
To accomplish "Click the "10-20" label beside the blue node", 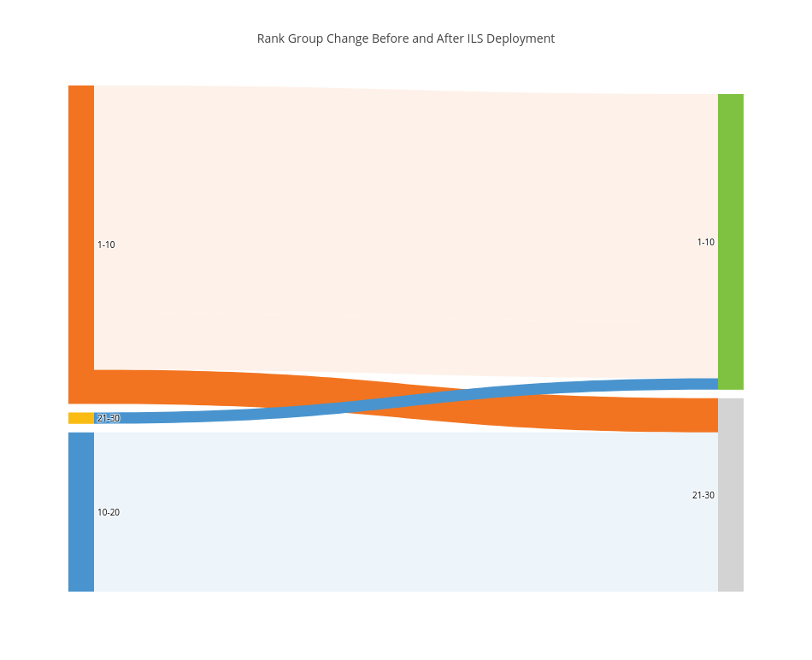I will pyautogui.click(x=109, y=512).
